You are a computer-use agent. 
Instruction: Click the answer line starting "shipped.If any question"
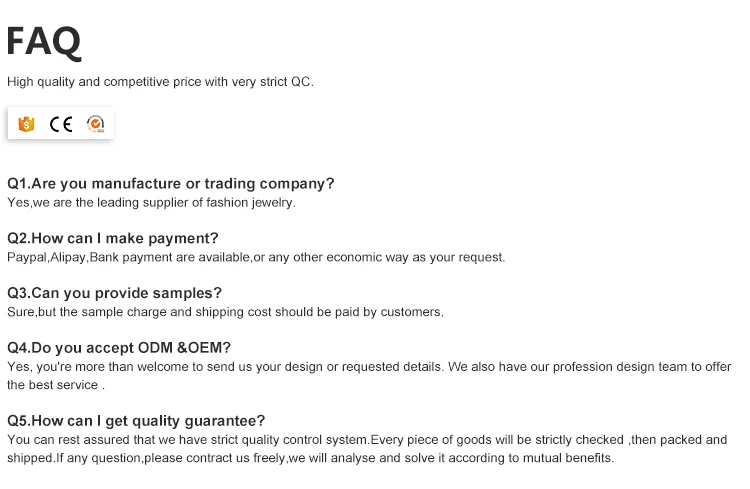[310, 458]
